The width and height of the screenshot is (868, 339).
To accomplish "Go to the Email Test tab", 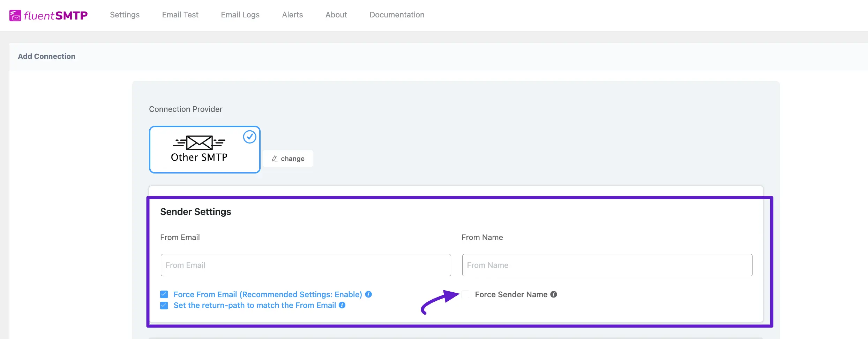I will (180, 15).
